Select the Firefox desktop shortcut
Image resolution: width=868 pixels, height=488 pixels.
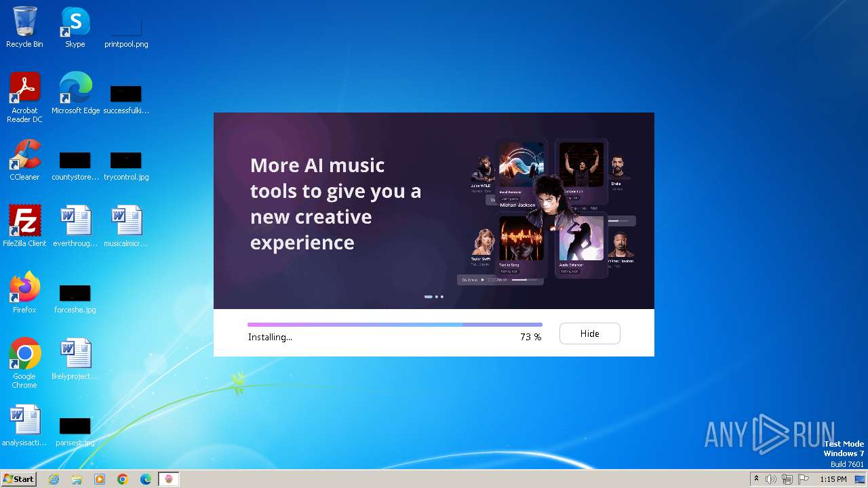coord(24,293)
